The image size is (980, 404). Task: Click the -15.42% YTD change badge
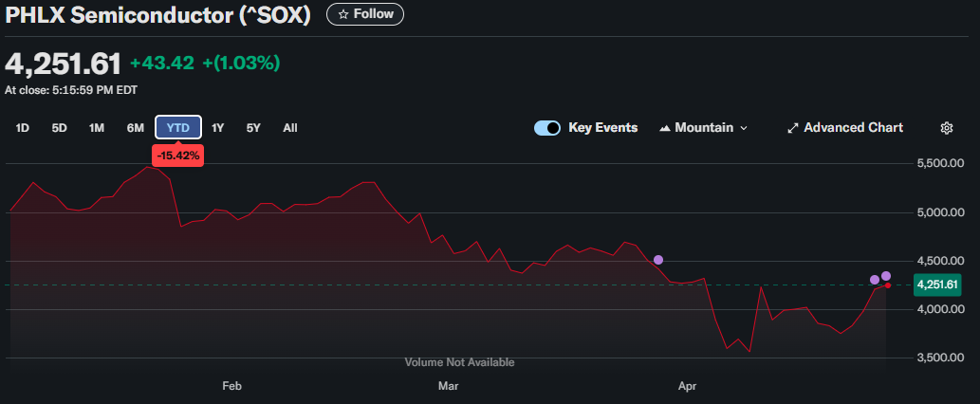pyautogui.click(x=178, y=156)
